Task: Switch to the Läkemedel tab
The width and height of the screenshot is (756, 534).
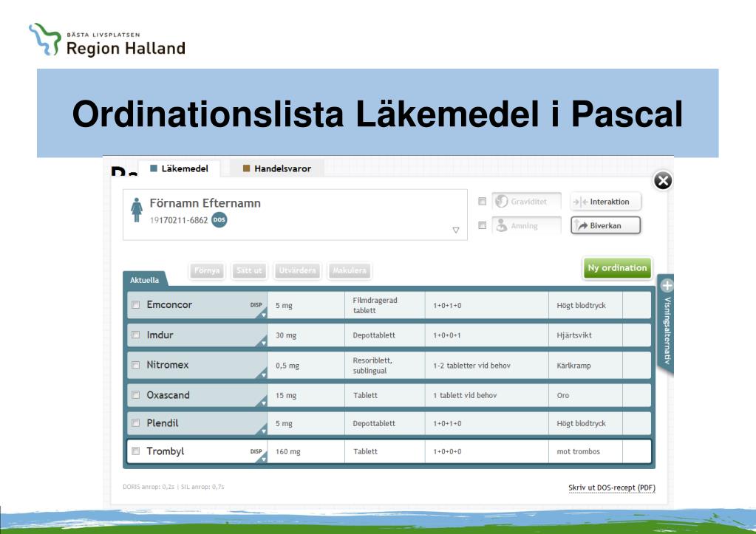Action: coord(180,168)
